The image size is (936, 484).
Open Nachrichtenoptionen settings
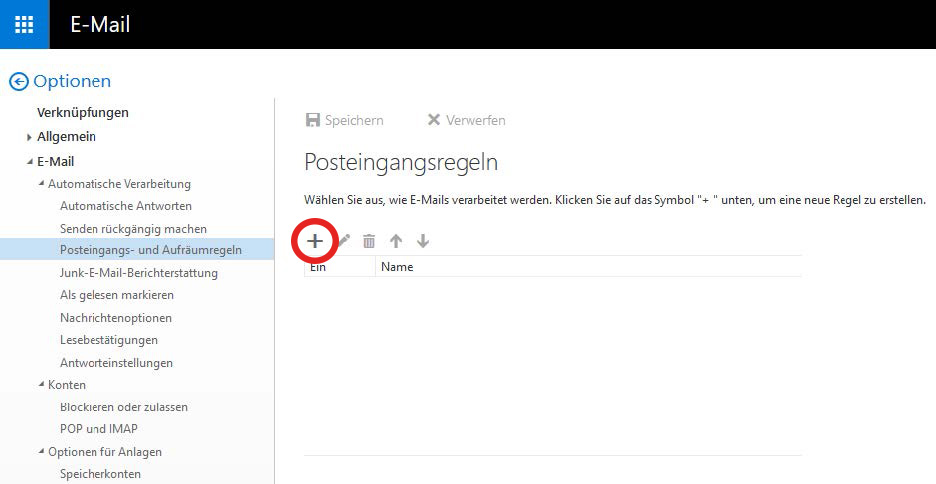click(x=116, y=317)
